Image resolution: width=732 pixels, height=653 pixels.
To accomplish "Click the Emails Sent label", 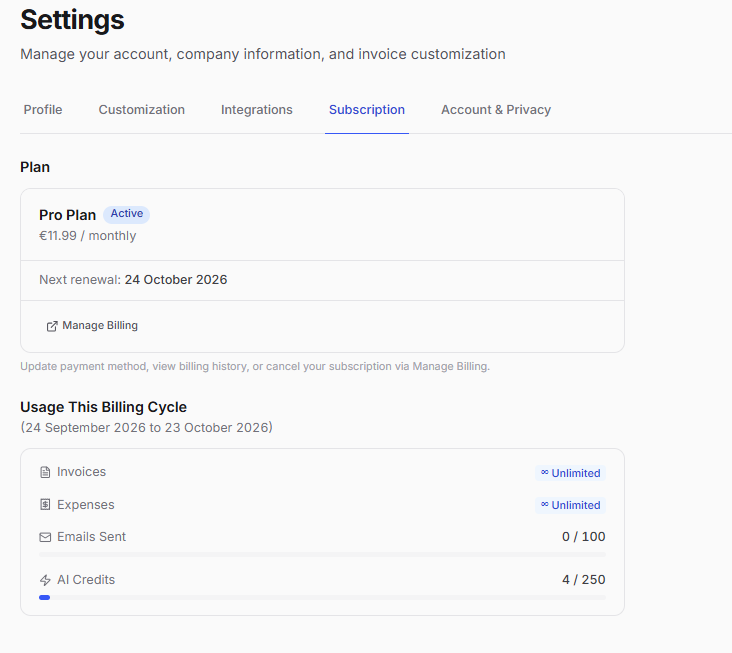I will (x=92, y=537).
